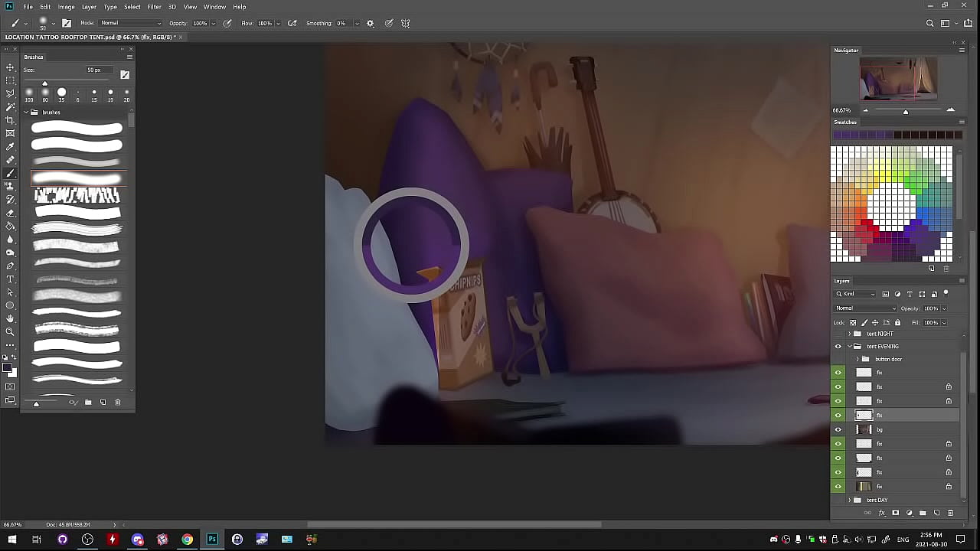Show the tent NIGHT group
The image size is (980, 551).
point(838,334)
